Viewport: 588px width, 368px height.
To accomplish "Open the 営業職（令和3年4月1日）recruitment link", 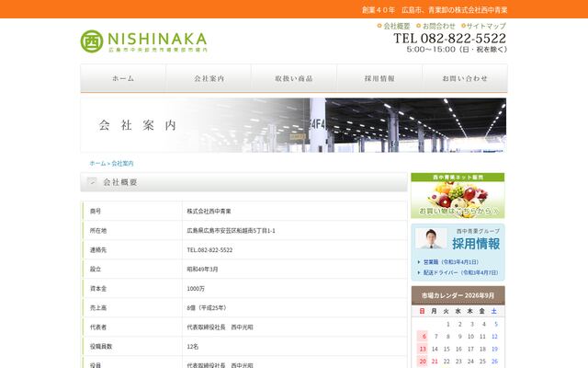I will (450, 262).
